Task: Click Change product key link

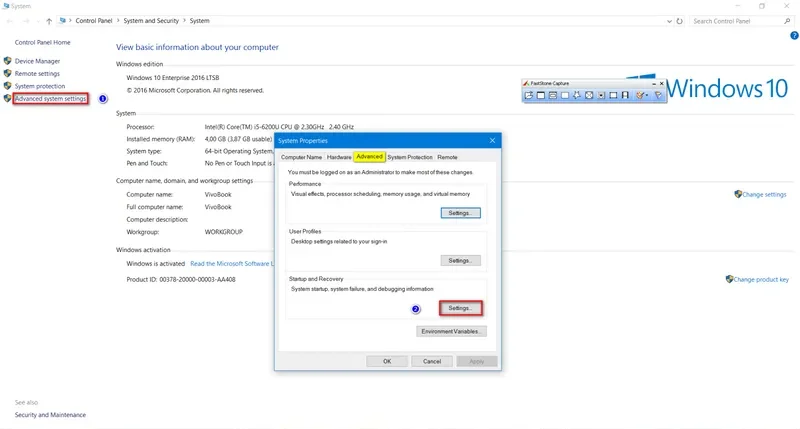Action: [761, 280]
